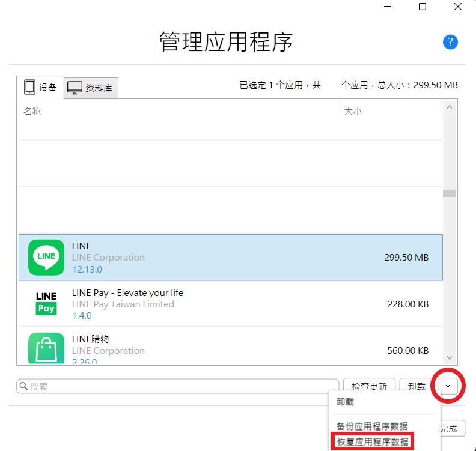This screenshot has width=476, height=451.
Task: Choose 恢复应用程序数据 from the menu
Action: [373, 443]
